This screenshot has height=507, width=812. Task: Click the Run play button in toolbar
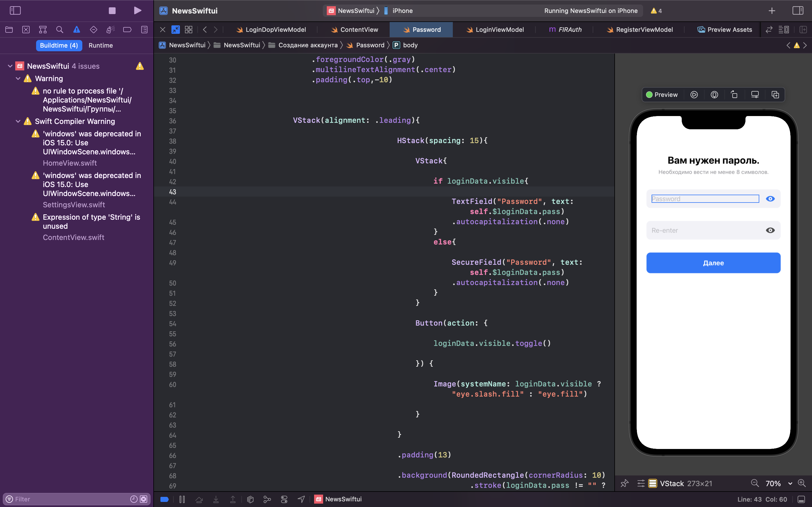pyautogui.click(x=137, y=10)
